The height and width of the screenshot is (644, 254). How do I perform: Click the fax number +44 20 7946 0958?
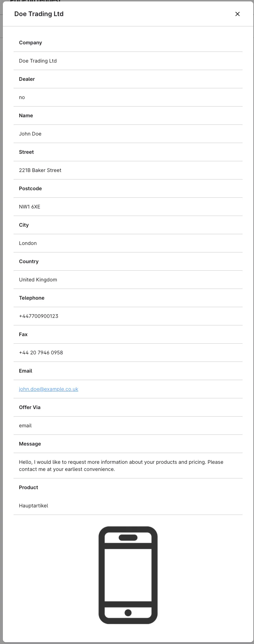click(x=41, y=353)
